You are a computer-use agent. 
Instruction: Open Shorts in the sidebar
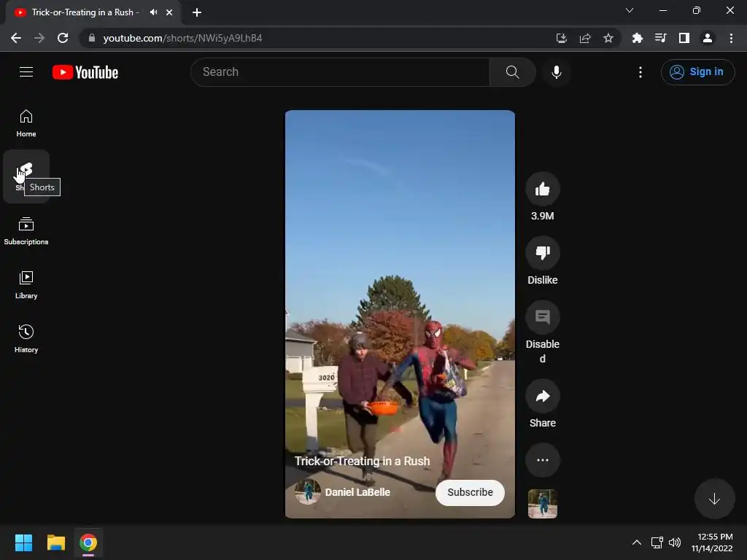click(x=26, y=176)
